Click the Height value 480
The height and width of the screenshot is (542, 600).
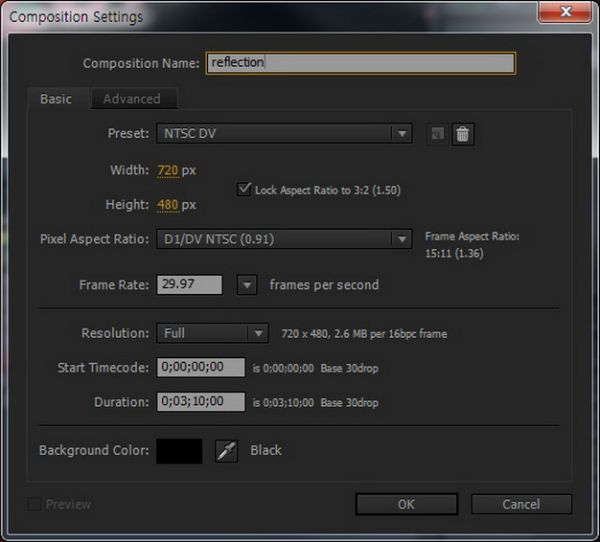coord(168,205)
